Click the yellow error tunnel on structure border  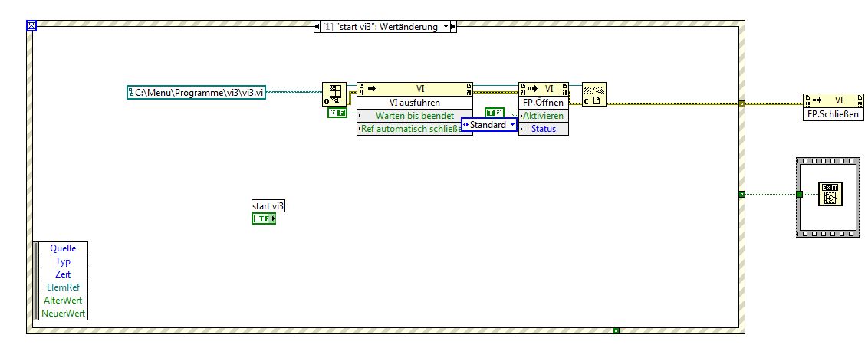741,103
